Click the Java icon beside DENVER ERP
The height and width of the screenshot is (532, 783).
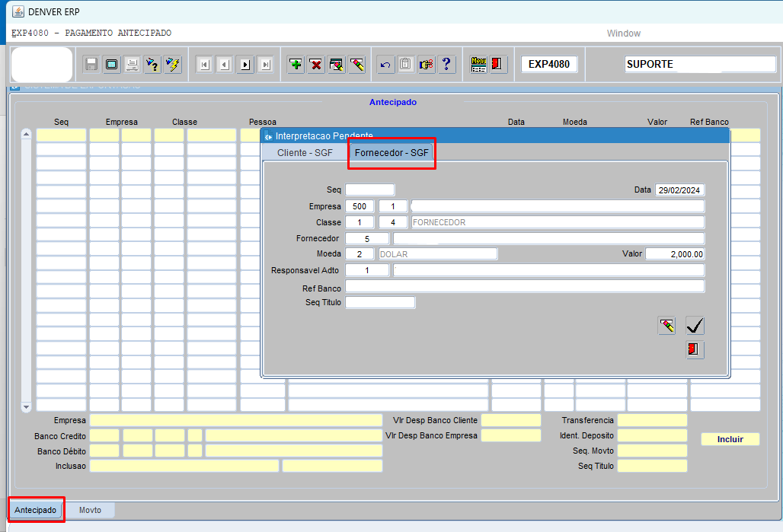(18, 11)
